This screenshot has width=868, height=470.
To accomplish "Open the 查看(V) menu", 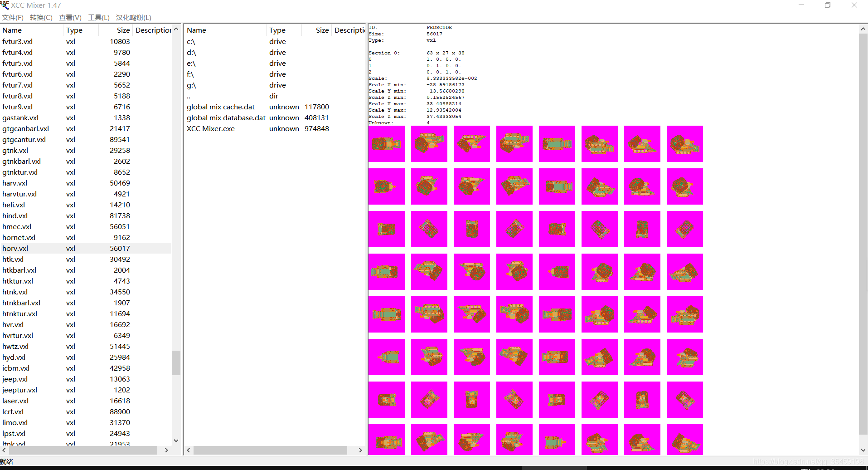I will 70,18.
